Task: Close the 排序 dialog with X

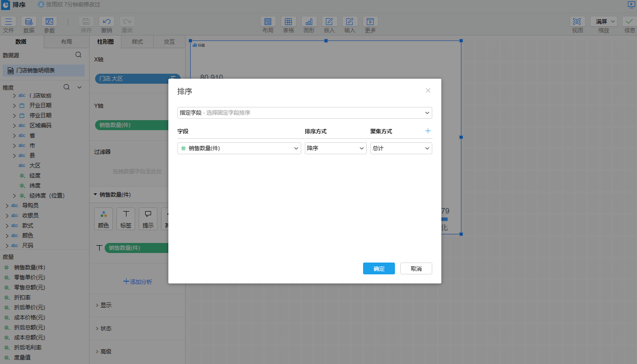Action: pos(428,91)
